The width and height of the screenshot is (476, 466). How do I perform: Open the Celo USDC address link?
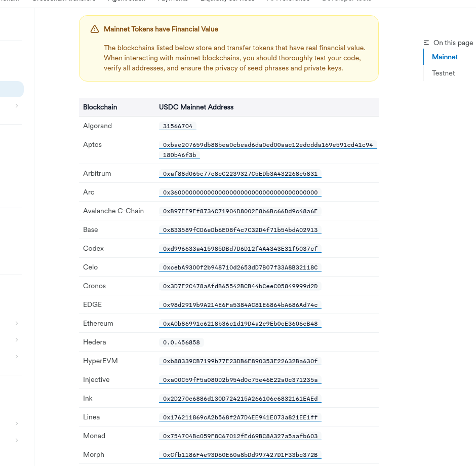click(240, 267)
